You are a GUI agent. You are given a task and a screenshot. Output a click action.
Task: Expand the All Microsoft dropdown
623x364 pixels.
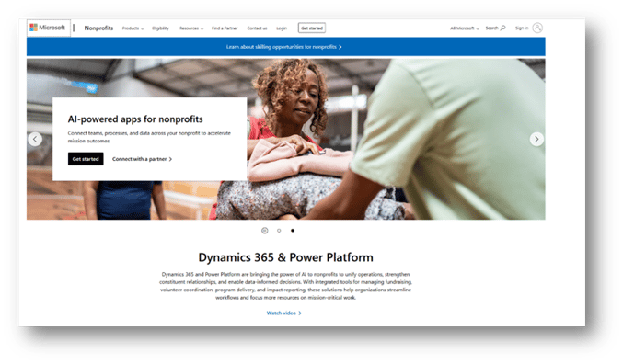(x=465, y=28)
